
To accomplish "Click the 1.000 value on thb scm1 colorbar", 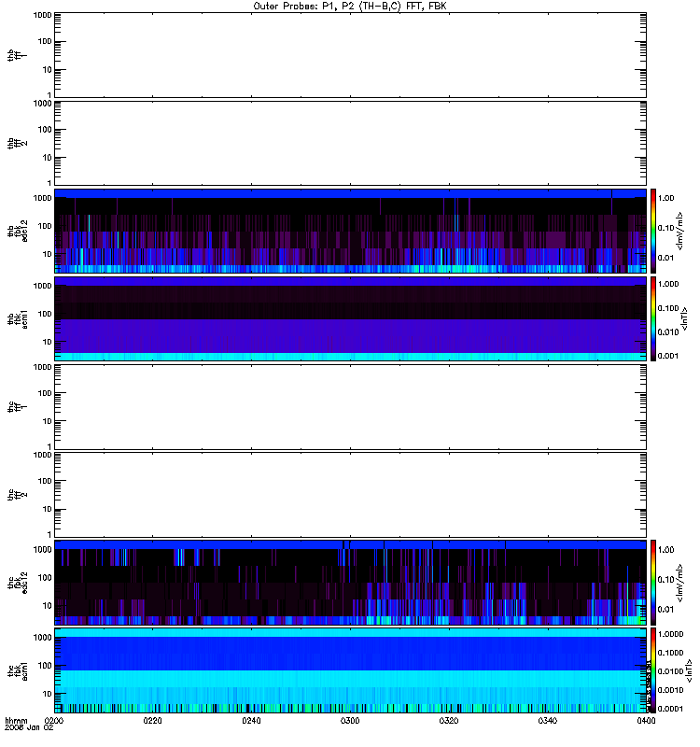I will tap(668, 284).
